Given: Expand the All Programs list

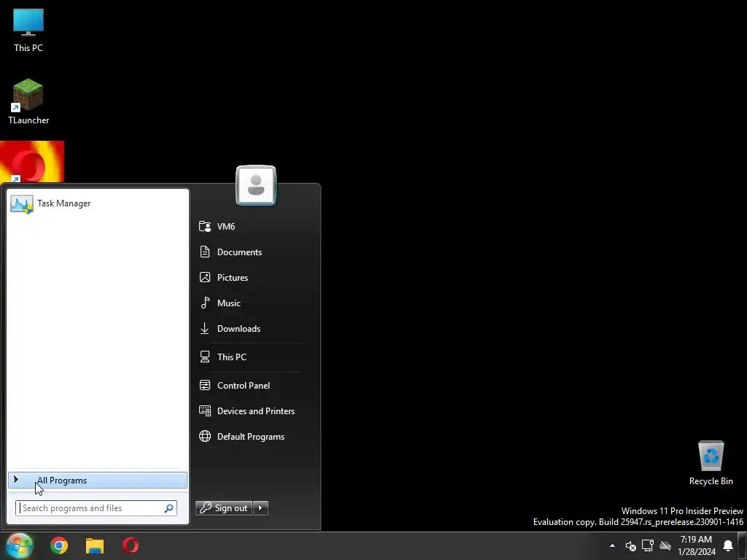Looking at the screenshot, I should [x=98, y=481].
